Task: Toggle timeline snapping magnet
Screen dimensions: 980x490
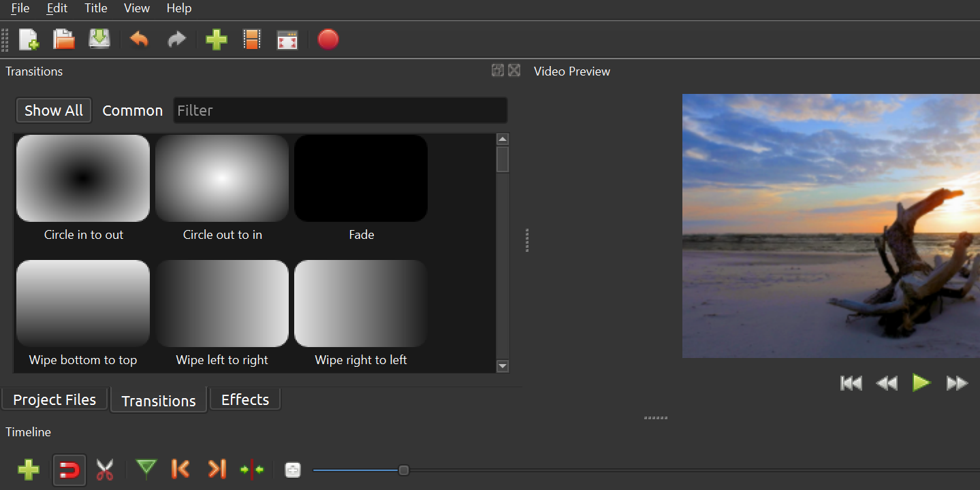Action: click(69, 470)
